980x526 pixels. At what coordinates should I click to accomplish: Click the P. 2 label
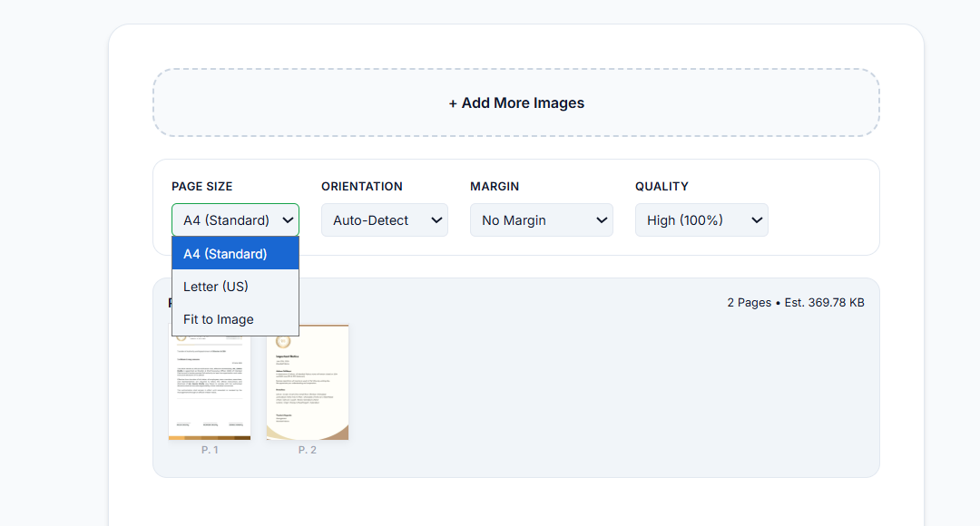(308, 450)
